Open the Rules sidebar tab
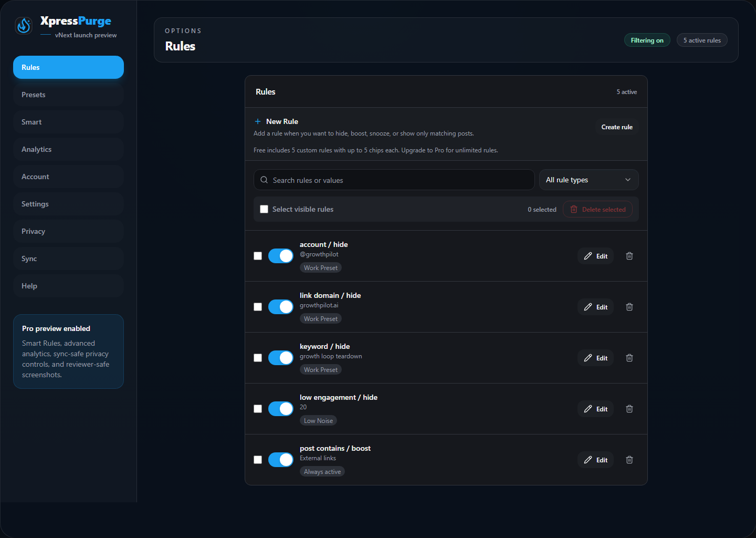 pos(68,67)
